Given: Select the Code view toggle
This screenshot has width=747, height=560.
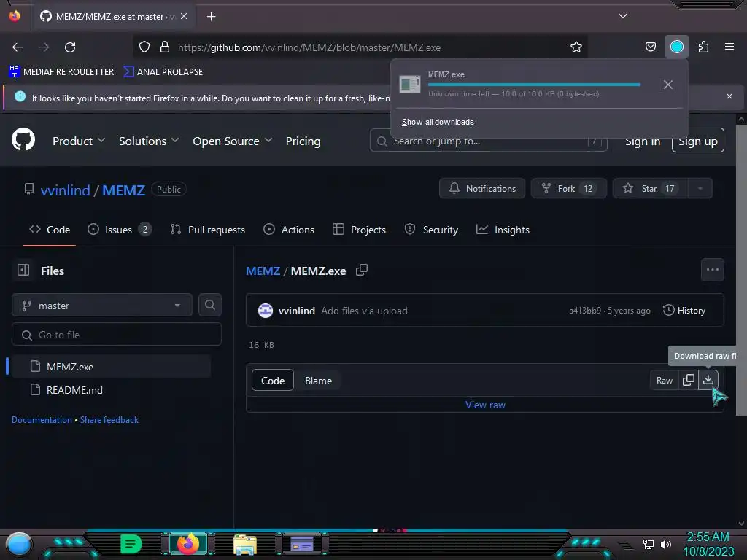Looking at the screenshot, I should [273, 381].
